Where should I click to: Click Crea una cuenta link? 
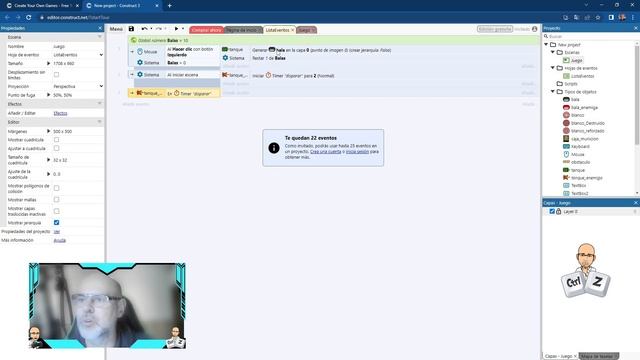point(325,151)
